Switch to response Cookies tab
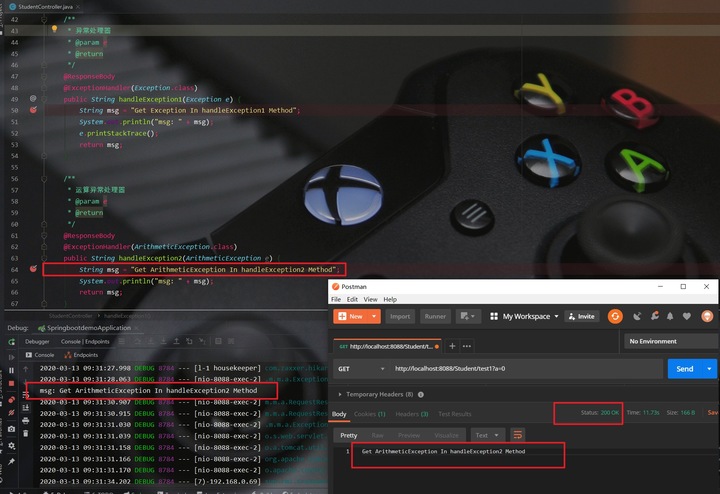Screen dimensions: 720x494 point(370,414)
